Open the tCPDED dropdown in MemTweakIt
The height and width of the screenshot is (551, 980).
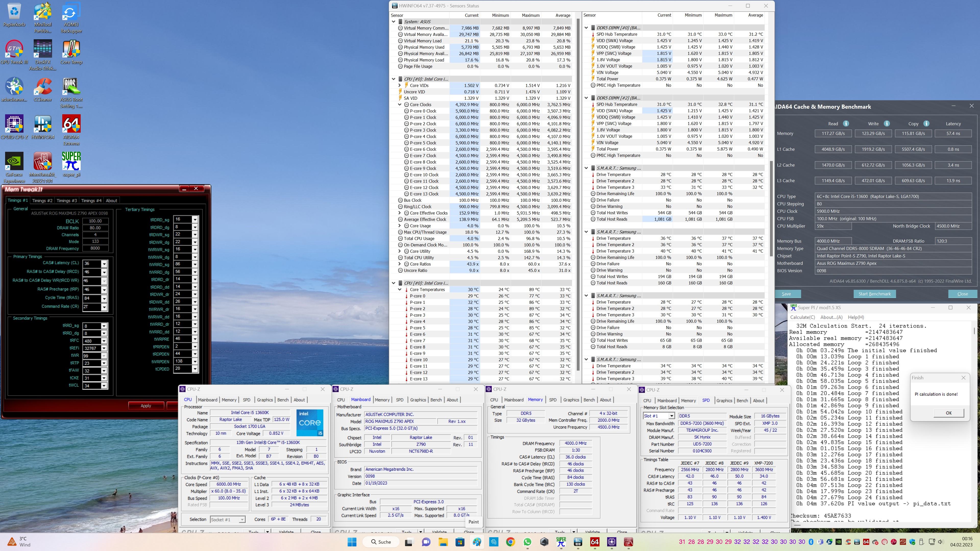pos(195,369)
